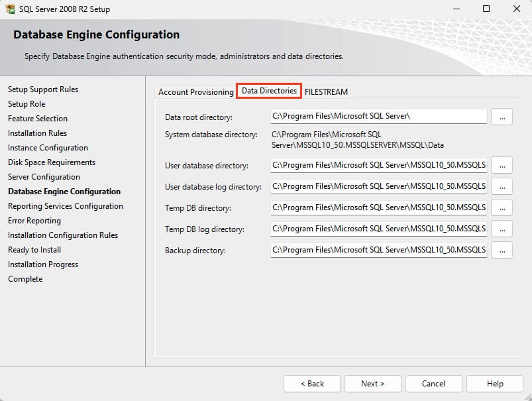Select the Setup Role step in sidebar
This screenshot has width=532, height=401.
pos(27,104)
